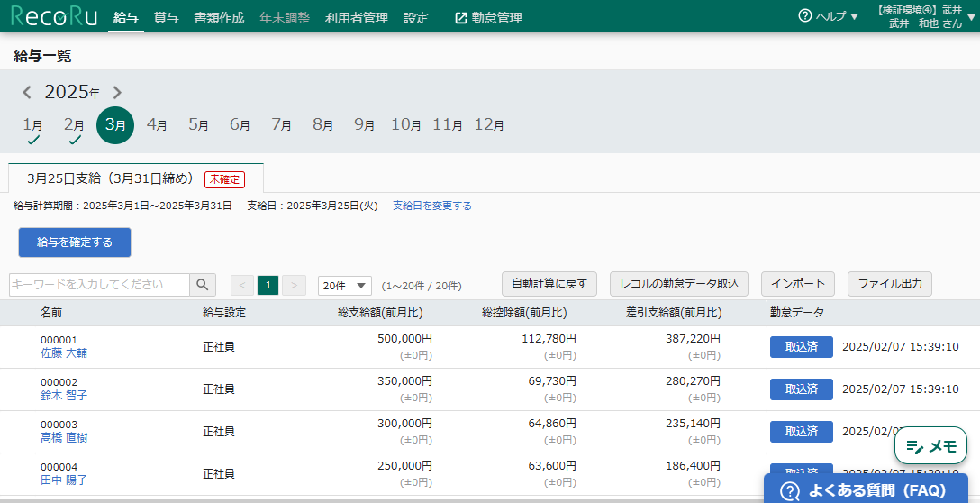The height and width of the screenshot is (503, 980).
Task: Click the search magnifier icon
Action: tap(203, 285)
